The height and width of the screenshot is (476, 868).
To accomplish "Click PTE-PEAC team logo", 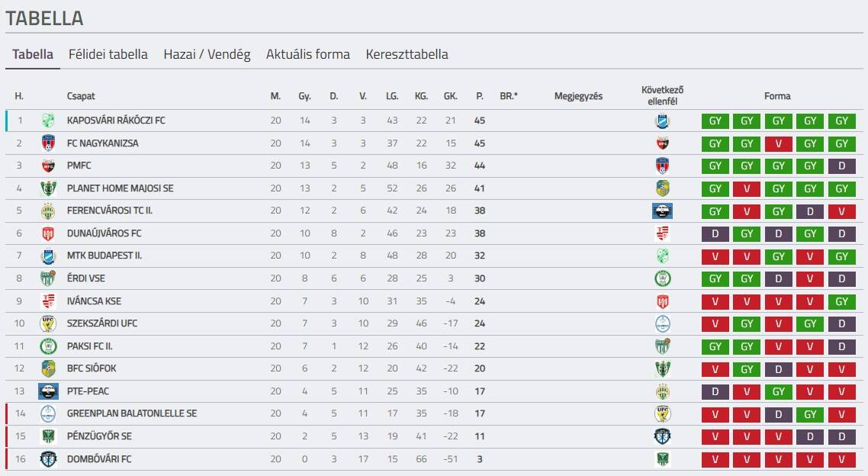I will 48,391.
